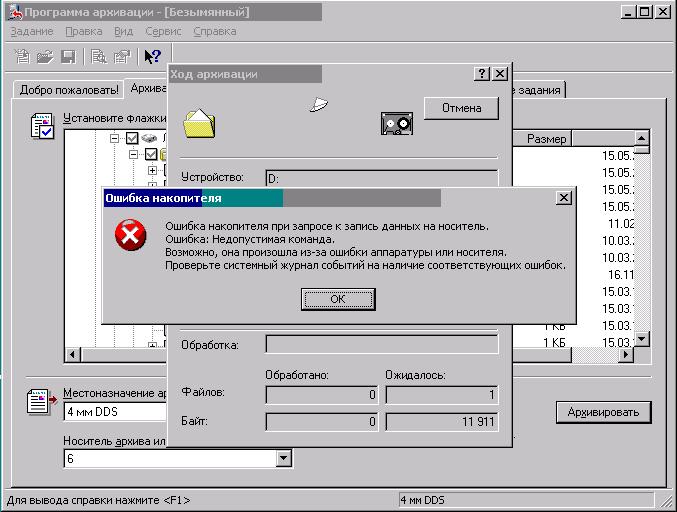Image resolution: width=677 pixels, height=512 pixels.
Task: Click the Save job diskette icon
Action: tap(68, 57)
